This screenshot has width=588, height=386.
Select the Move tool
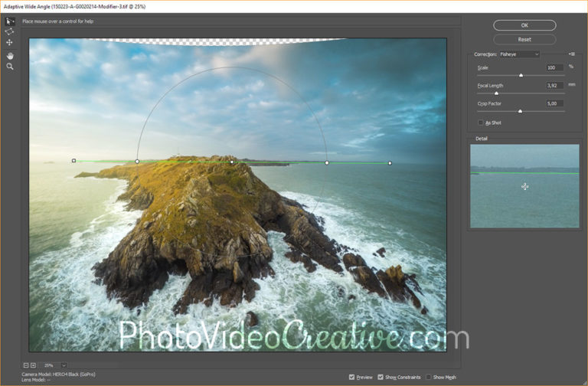click(x=9, y=42)
